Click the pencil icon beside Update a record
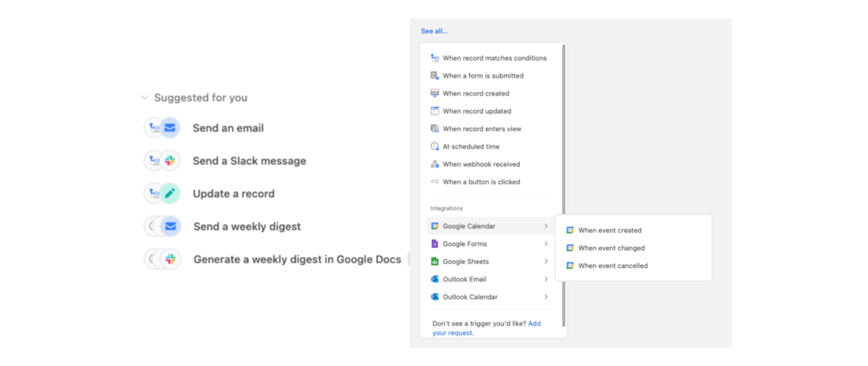The image size is (868, 366). (x=170, y=194)
